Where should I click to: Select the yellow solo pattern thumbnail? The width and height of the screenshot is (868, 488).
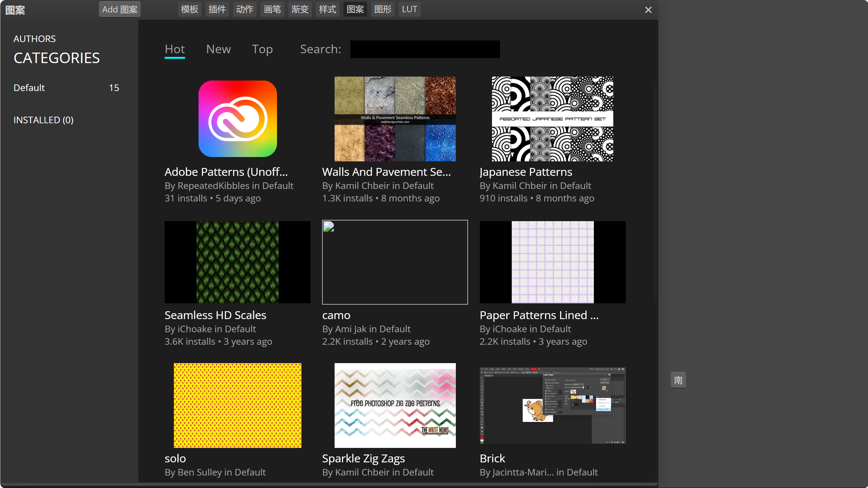click(238, 405)
